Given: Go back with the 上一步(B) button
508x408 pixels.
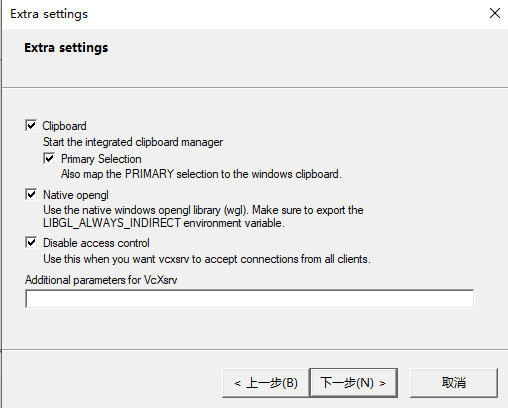Looking at the screenshot, I should pos(266,383).
